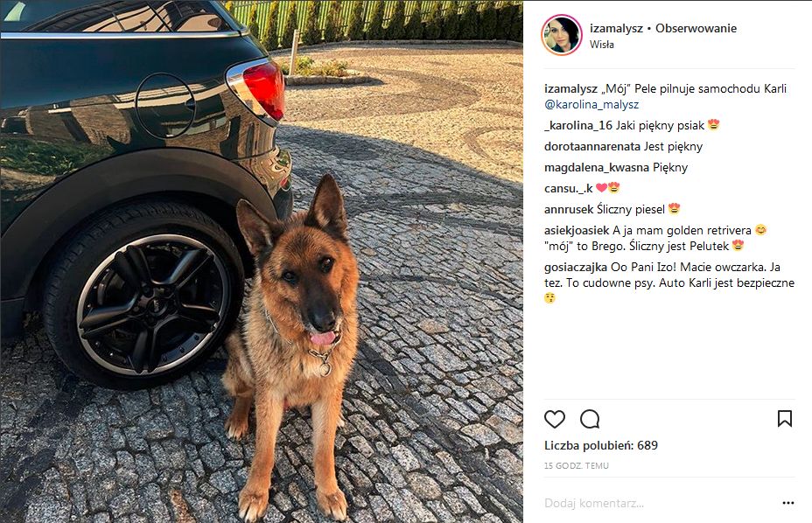Open _karolina_16 commenter profile
Screen dimensions: 812x523
point(577,125)
